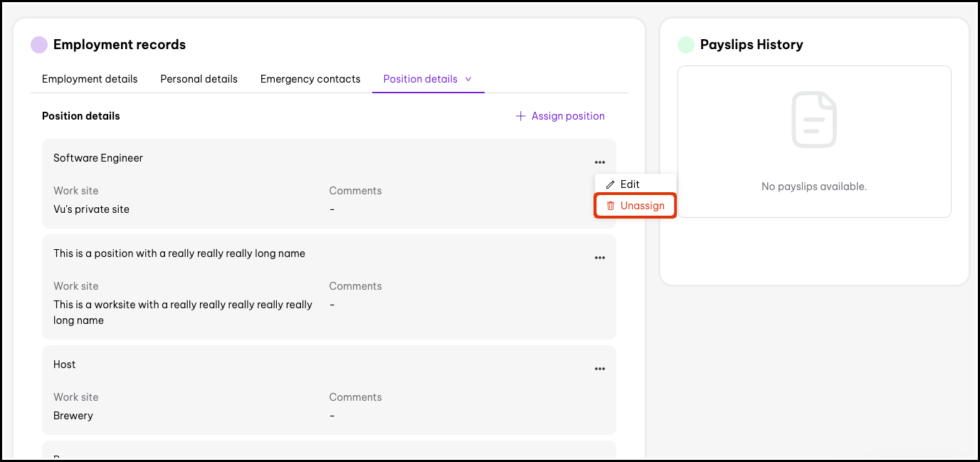Click the purple circle next to Employment records

[x=39, y=45]
